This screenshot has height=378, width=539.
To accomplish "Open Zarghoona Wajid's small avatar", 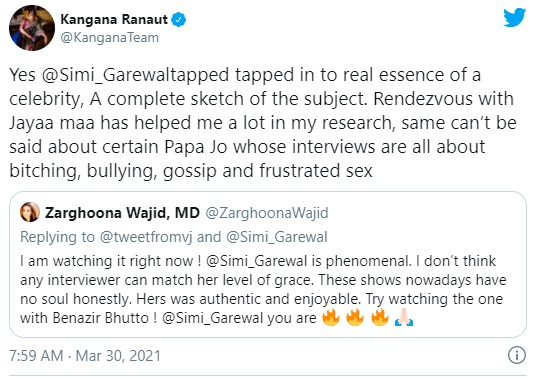I will click(x=30, y=212).
